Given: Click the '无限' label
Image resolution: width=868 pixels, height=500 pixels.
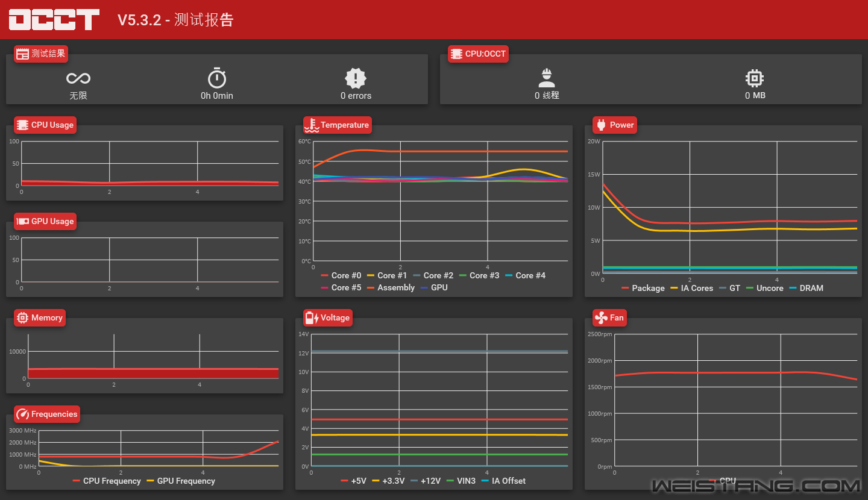Looking at the screenshot, I should [78, 96].
